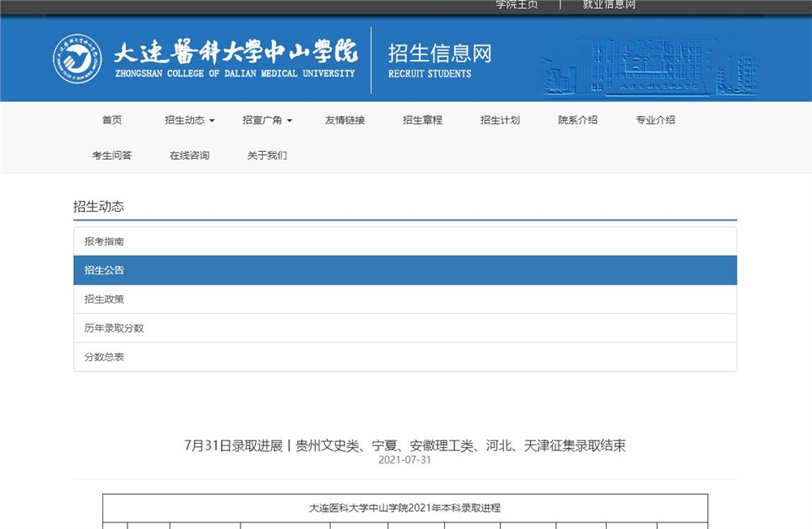Open 友情链接 navigation item
812x529 pixels.
[345, 120]
